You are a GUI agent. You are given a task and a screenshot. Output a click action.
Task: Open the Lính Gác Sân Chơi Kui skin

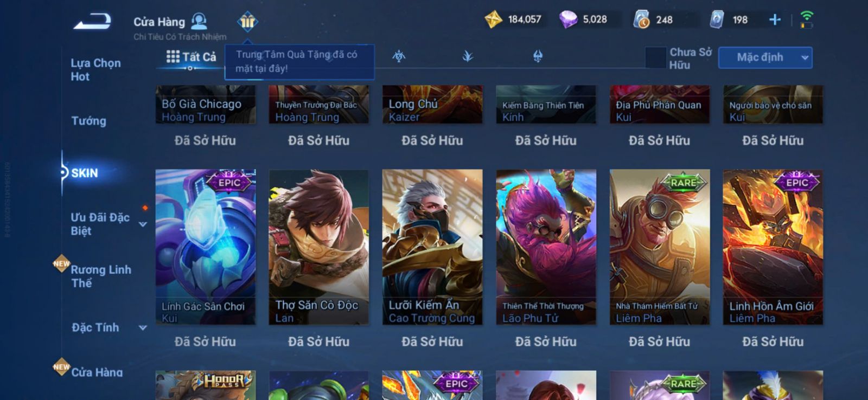(x=205, y=247)
